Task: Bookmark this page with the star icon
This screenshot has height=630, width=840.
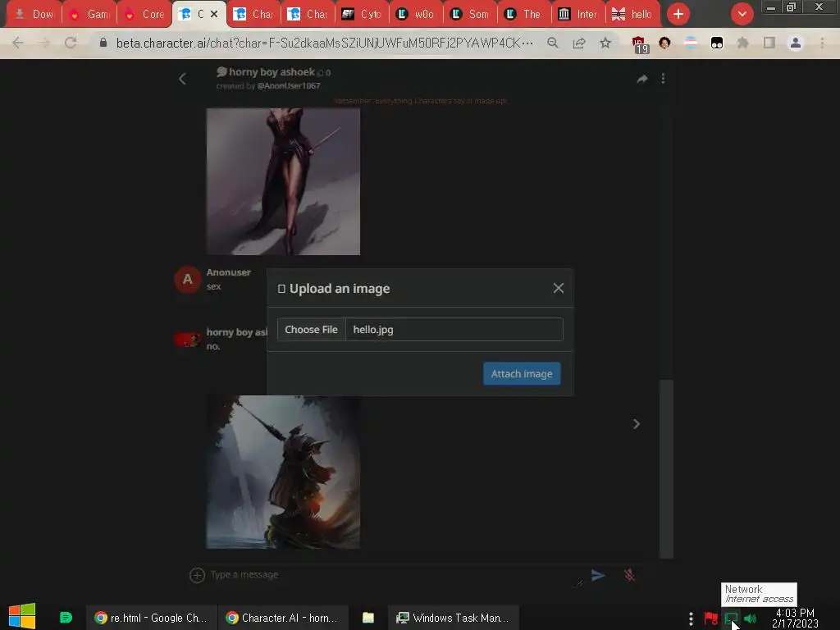Action: pyautogui.click(x=605, y=43)
